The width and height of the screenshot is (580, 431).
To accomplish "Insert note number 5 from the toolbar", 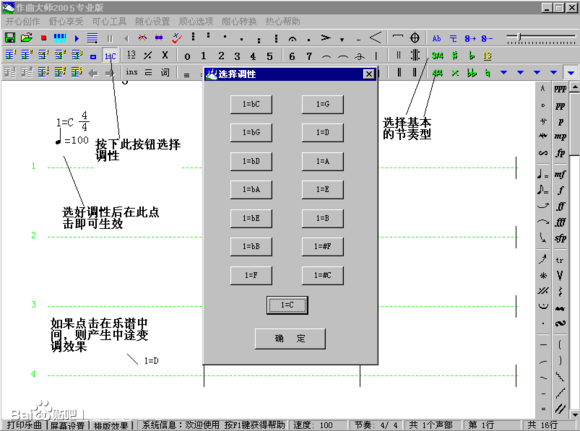I will tap(270, 56).
